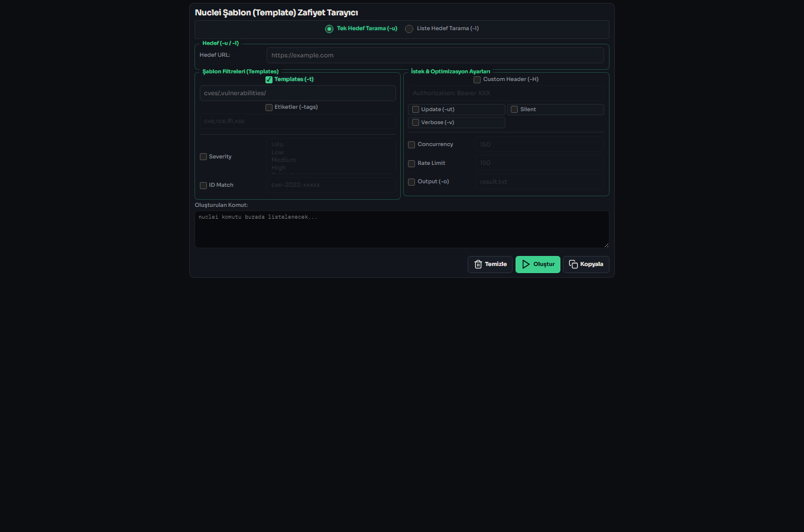The width and height of the screenshot is (804, 532).
Task: Focus the templates path field with cves/,vulnerabilities/
Action: [x=298, y=93]
